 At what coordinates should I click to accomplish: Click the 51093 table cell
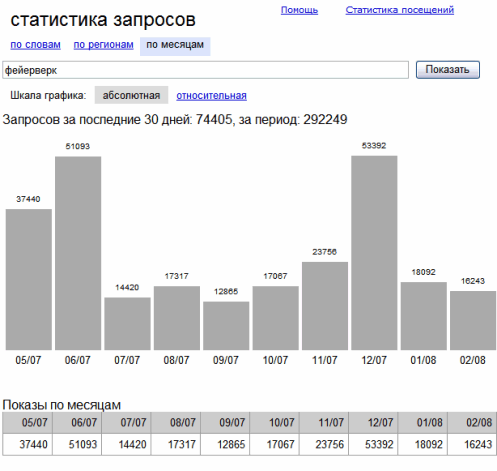coord(77,444)
